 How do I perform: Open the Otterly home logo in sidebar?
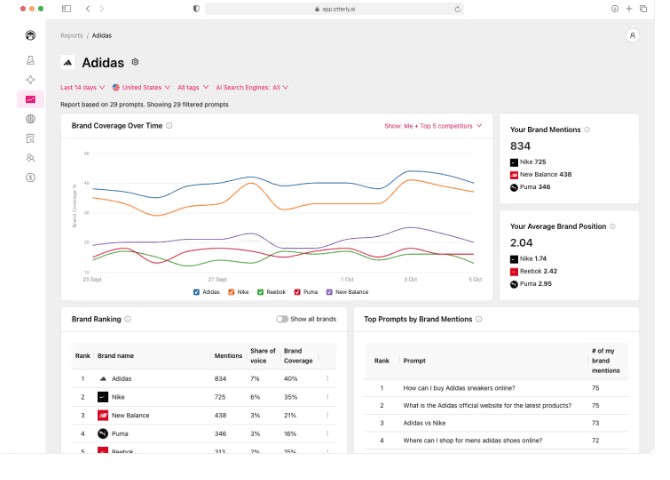pyautogui.click(x=30, y=35)
